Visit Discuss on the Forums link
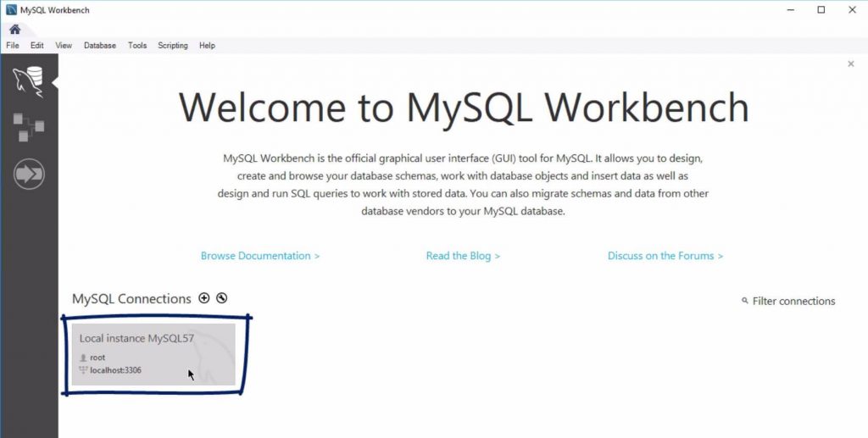This screenshot has height=438, width=868. [665, 256]
